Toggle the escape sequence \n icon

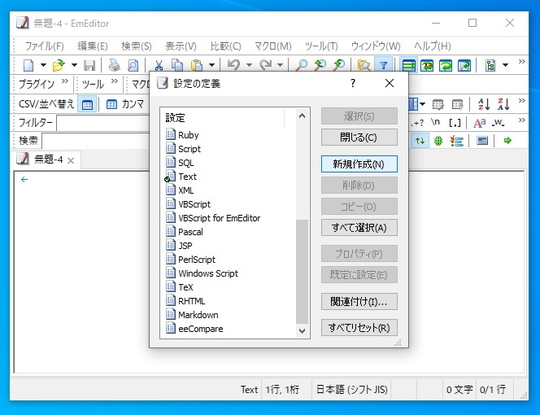(x=436, y=122)
